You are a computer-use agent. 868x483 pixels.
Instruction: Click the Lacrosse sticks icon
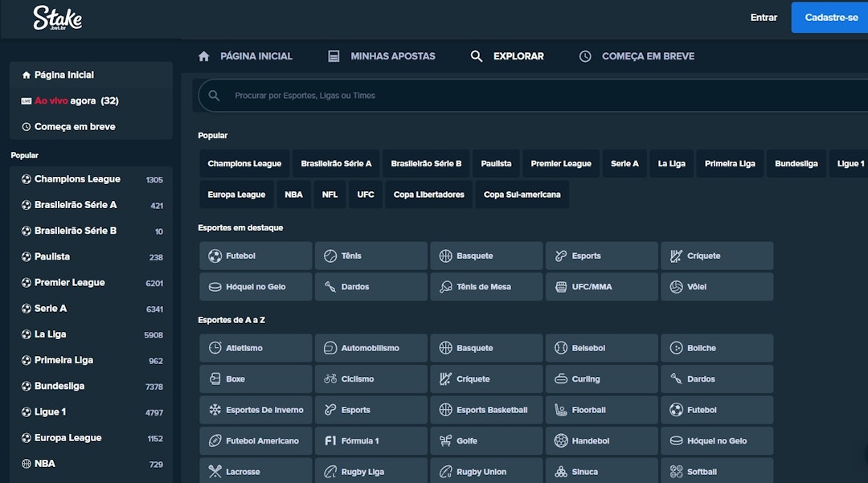(215, 472)
